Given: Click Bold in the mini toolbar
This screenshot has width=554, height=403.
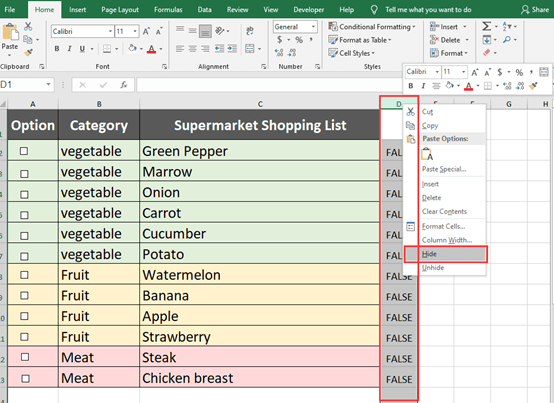Looking at the screenshot, I should 411,85.
